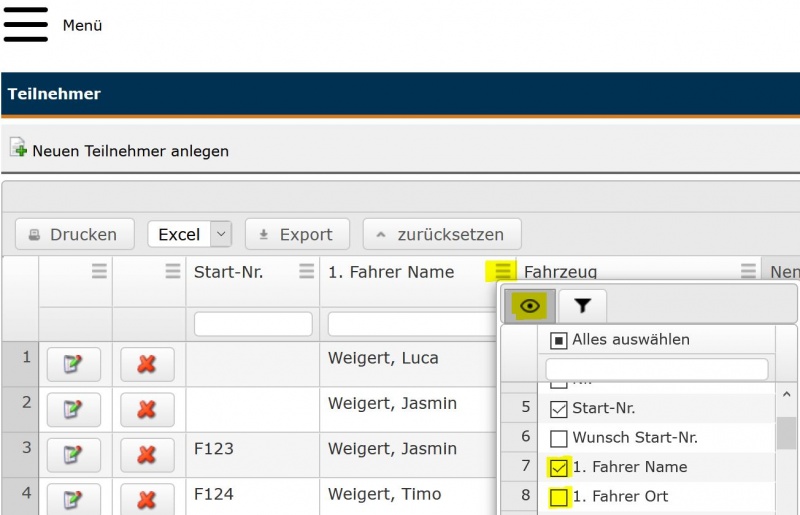Open the filter tab in column popup
800x515 pixels.
click(582, 306)
